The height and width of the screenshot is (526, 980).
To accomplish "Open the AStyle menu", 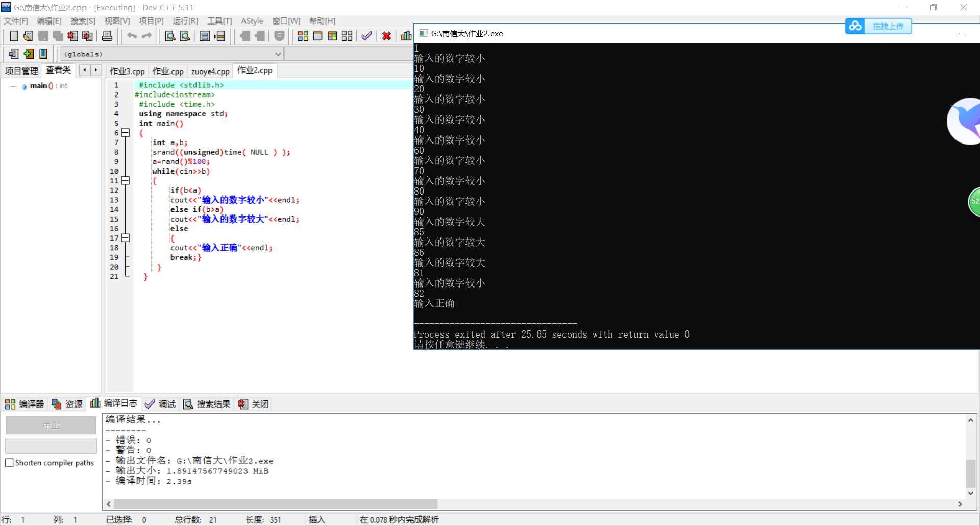I will coord(252,21).
